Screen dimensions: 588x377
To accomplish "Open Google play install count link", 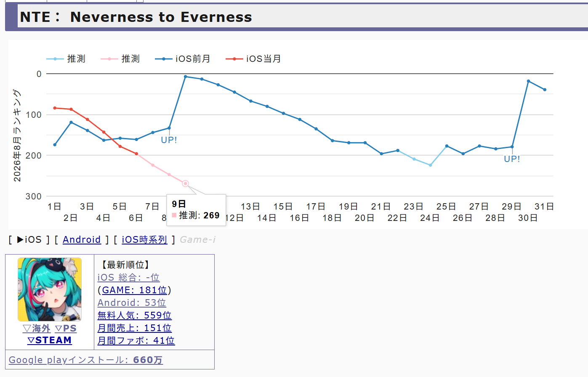I will tap(86, 360).
